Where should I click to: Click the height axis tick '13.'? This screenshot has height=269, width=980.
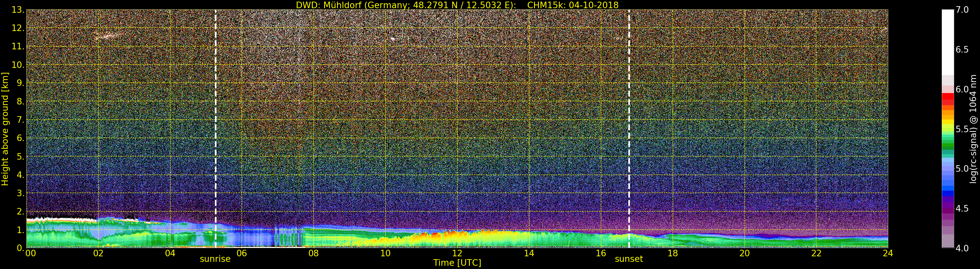click(x=18, y=10)
